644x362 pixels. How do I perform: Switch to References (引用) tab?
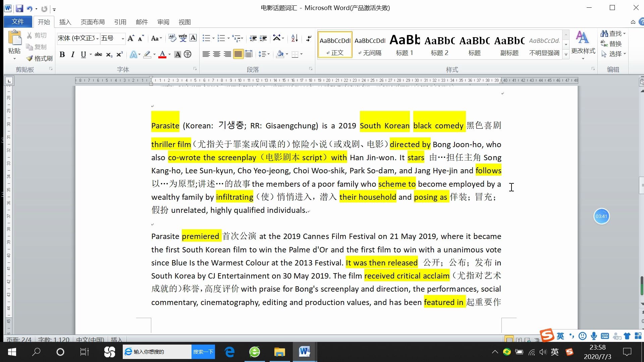pos(120,22)
